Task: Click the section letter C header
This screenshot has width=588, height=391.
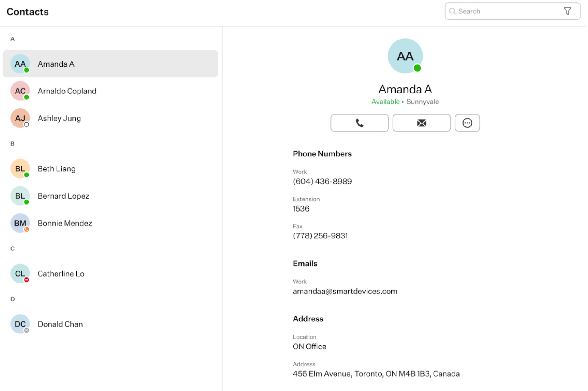Action: (13, 248)
